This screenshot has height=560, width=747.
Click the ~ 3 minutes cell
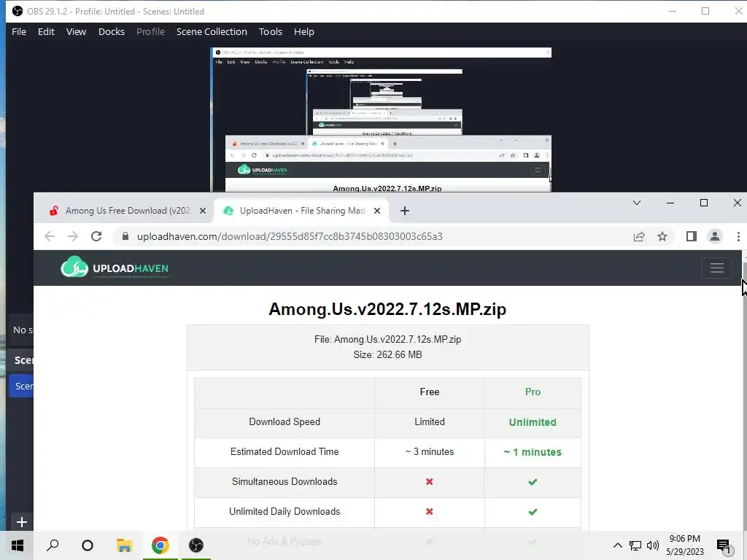(429, 451)
